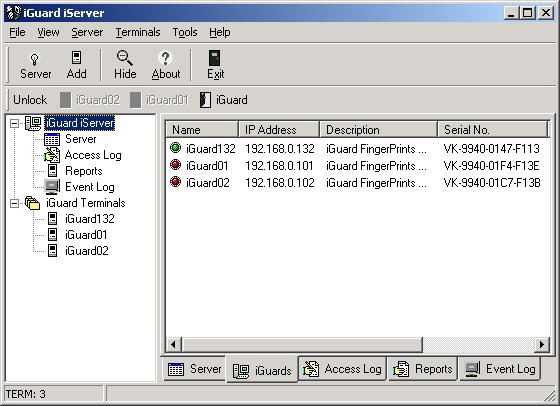Screen dimensions: 560x406
Task: Click the horizontal scrollbar right arrow
Action: point(542,345)
